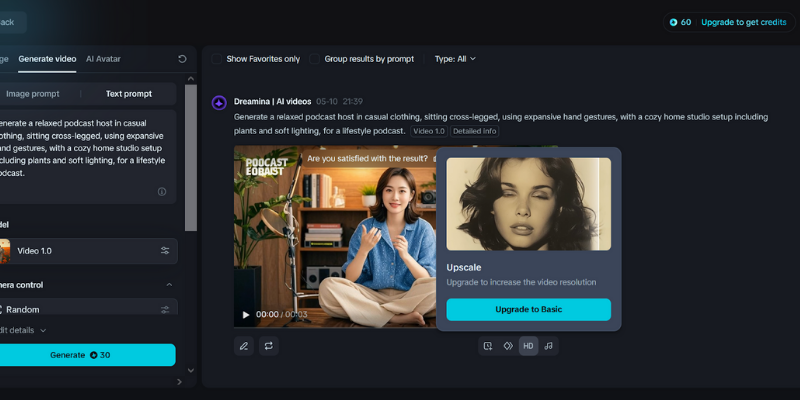Click the Upgrade to get credits link

[743, 22]
